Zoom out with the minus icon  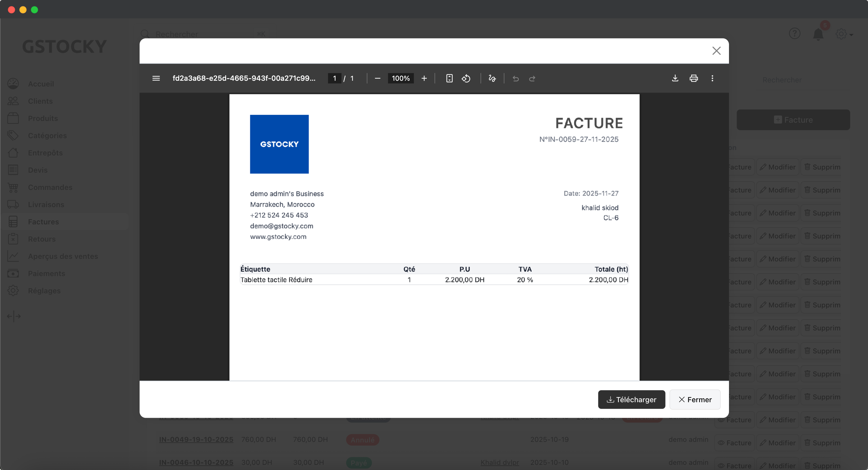coord(377,78)
